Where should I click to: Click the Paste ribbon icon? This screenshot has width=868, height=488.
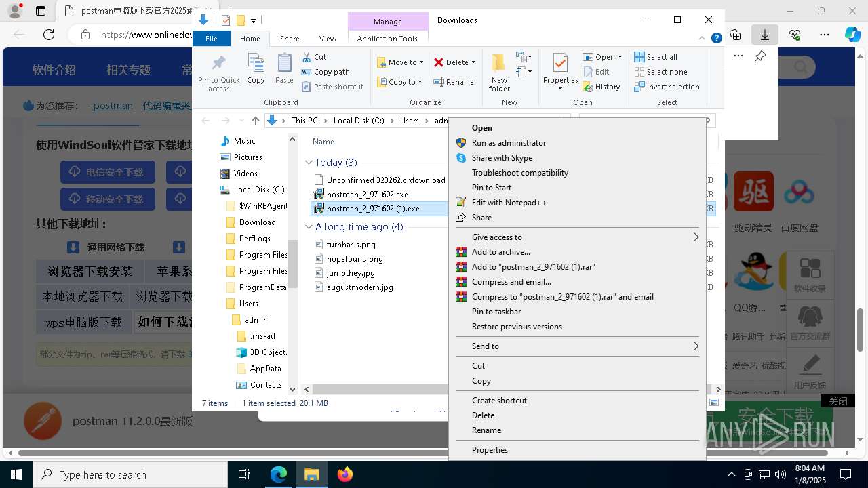pyautogui.click(x=284, y=69)
